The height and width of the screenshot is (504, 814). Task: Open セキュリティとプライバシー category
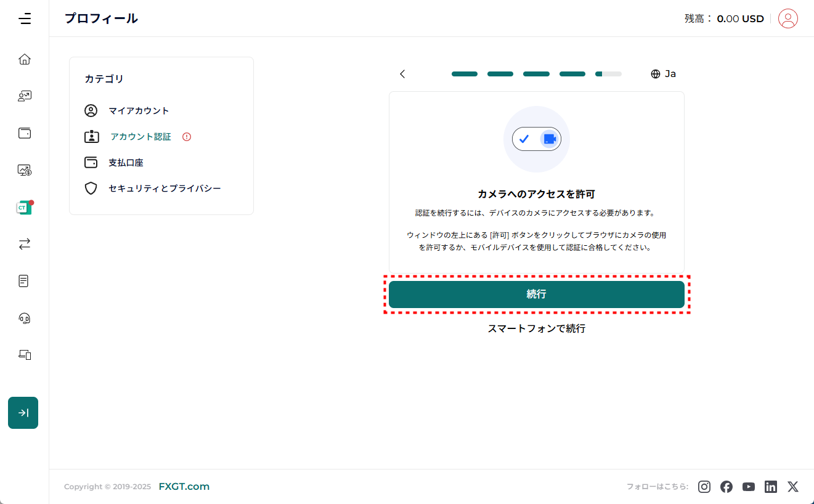click(165, 189)
